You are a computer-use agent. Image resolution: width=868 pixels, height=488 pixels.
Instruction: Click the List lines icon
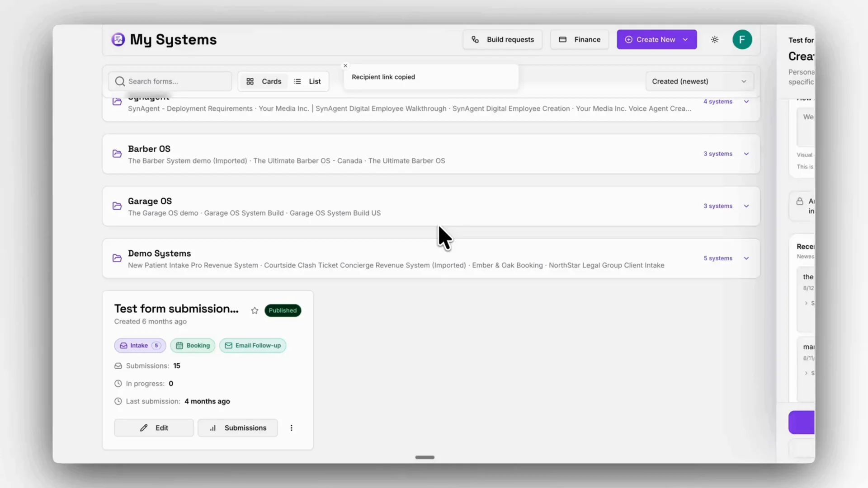(x=297, y=81)
